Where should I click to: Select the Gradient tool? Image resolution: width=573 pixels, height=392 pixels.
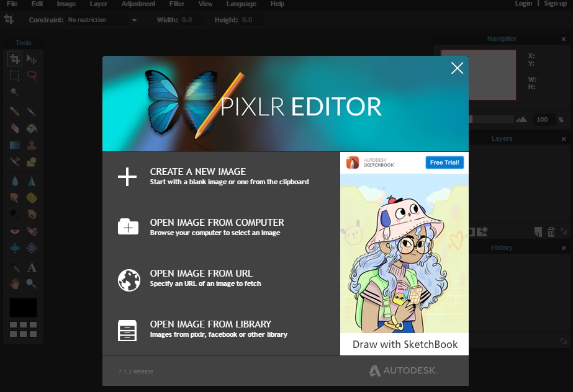pyautogui.click(x=15, y=145)
